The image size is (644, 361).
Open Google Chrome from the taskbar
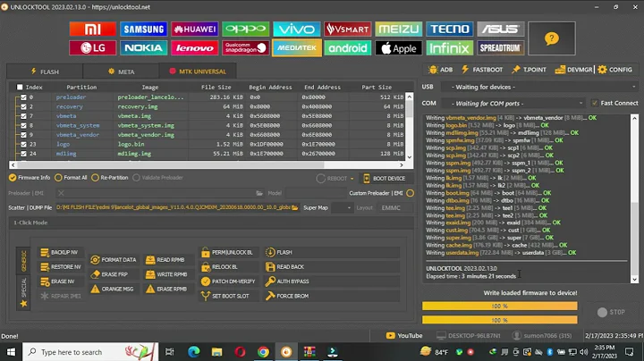click(263, 352)
